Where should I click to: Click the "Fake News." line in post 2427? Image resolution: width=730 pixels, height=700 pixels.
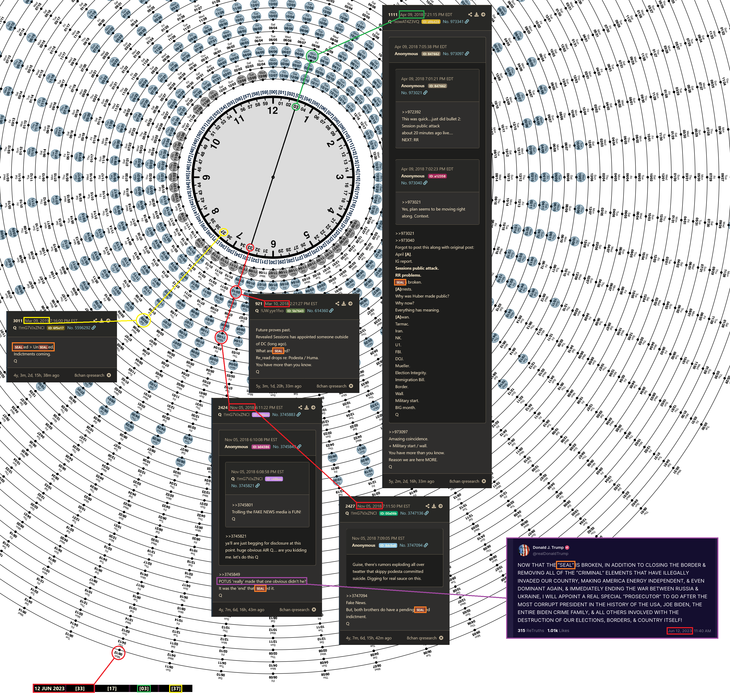[356, 602]
